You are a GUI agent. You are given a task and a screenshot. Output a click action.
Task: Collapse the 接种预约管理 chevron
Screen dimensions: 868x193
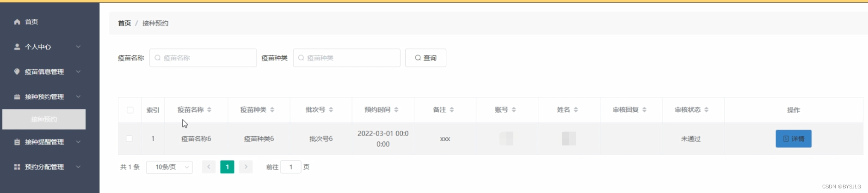coord(78,96)
